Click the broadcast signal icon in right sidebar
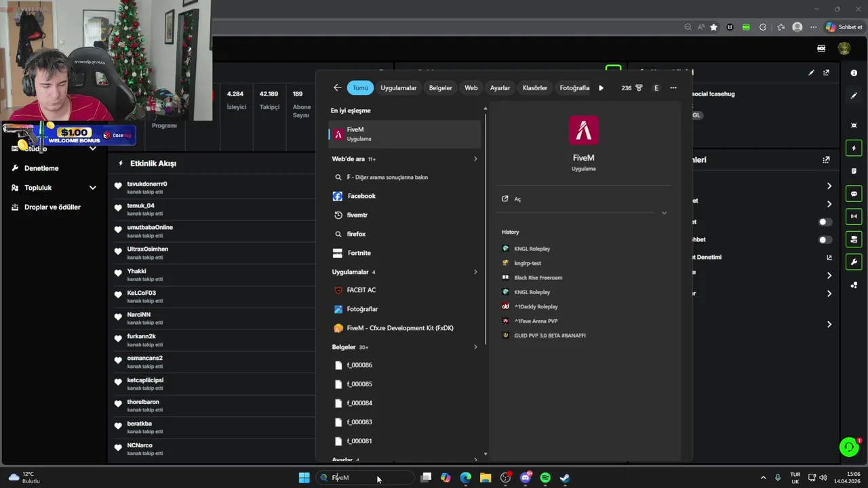This screenshot has height=488, width=868. click(854, 216)
